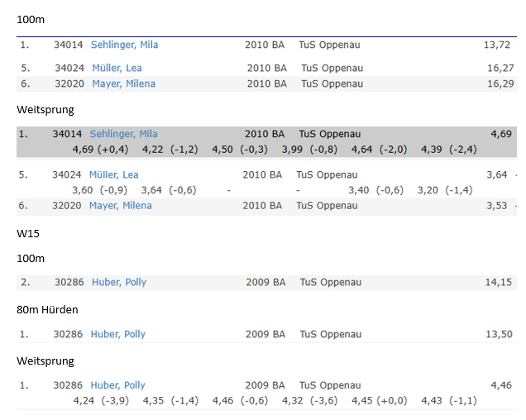The width and height of the screenshot is (526, 420).
Task: Click Mayer, Milena link with result 3,53
Action: [121, 205]
